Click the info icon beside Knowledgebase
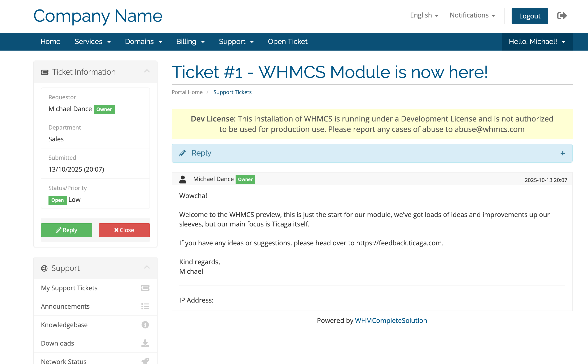The height and width of the screenshot is (364, 588). pos(145,325)
